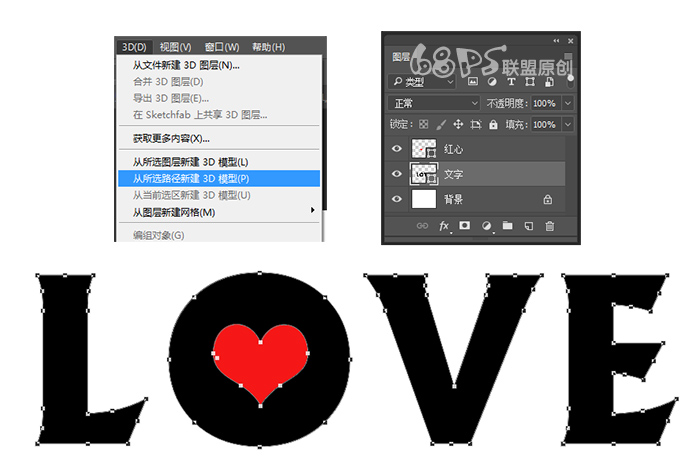696x464 pixels.
Task: Click link layers icon at panel bottom
Action: 422,226
